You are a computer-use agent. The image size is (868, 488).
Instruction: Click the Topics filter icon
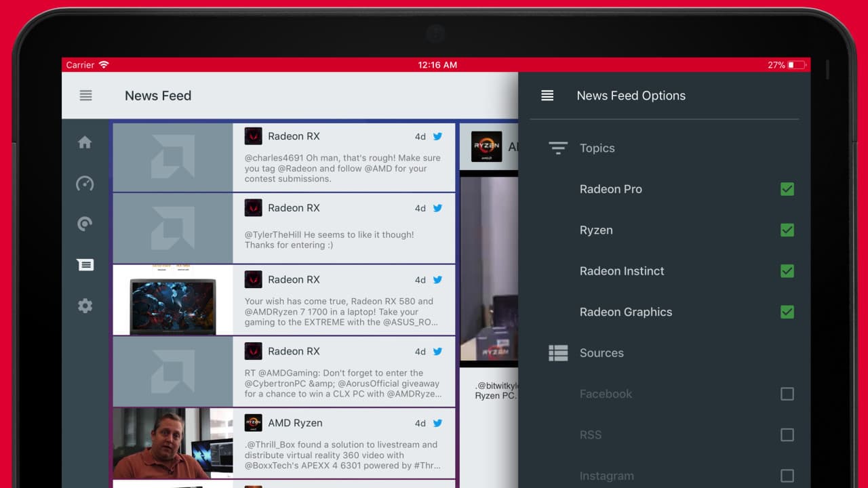[x=557, y=148]
